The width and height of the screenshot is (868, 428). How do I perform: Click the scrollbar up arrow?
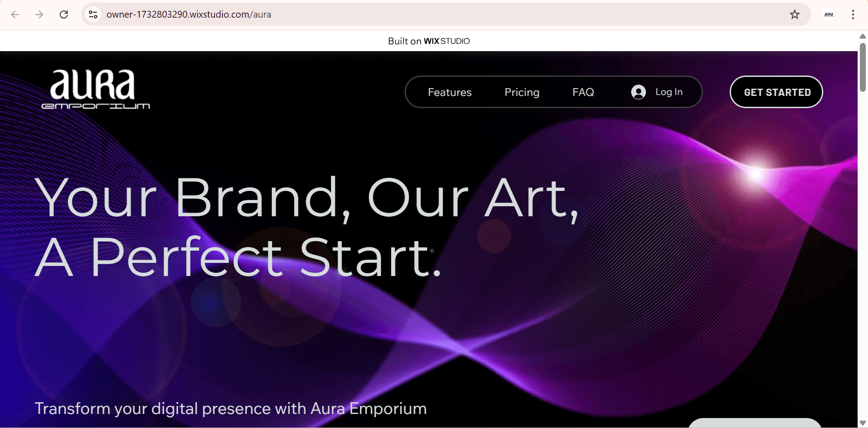[x=863, y=36]
